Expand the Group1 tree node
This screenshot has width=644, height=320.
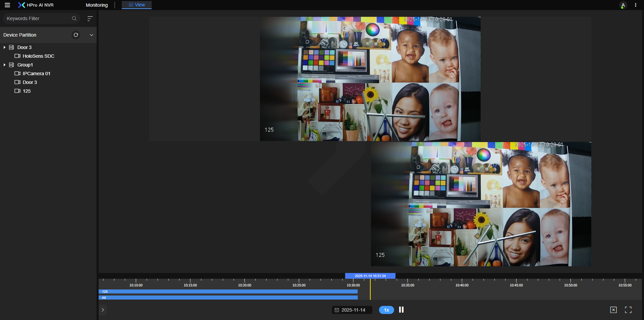tap(4, 65)
